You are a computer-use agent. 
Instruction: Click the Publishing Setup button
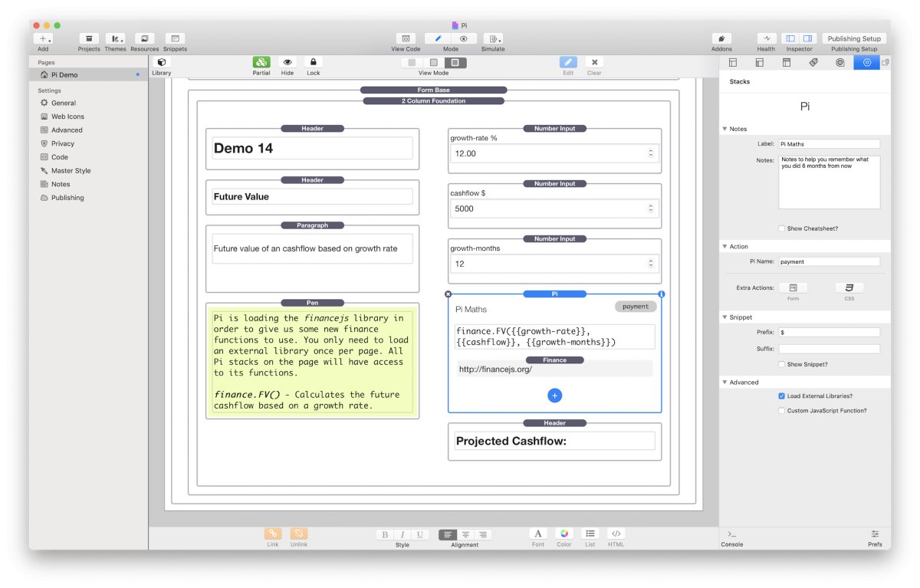tap(854, 38)
